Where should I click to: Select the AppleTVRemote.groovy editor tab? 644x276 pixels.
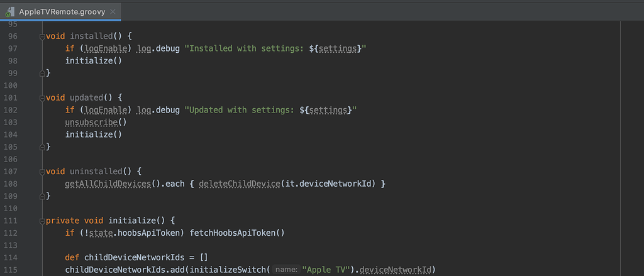click(x=60, y=11)
